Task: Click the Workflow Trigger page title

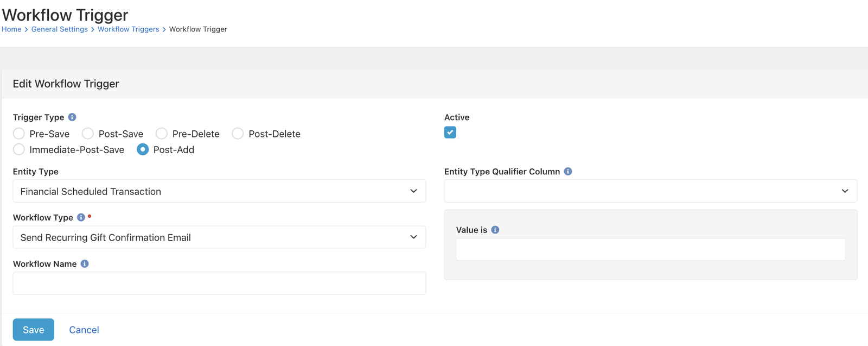Action: click(x=65, y=15)
